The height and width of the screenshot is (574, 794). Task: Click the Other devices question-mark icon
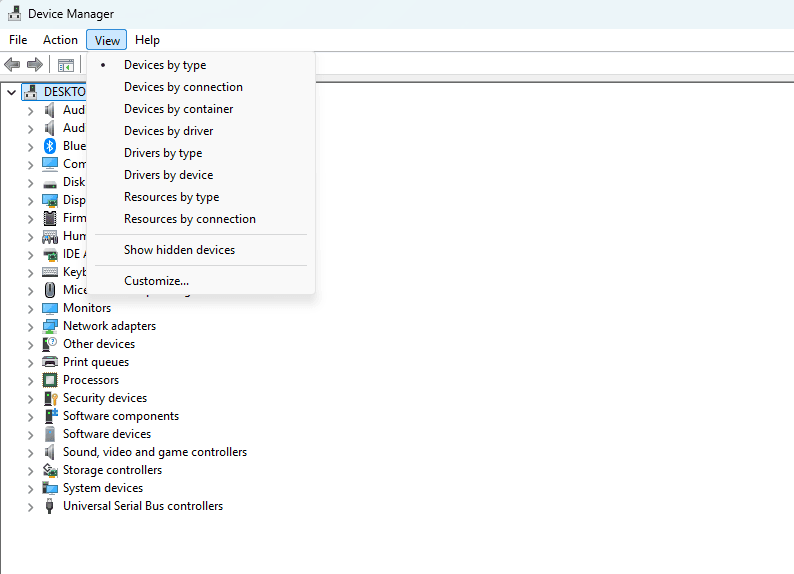50,344
